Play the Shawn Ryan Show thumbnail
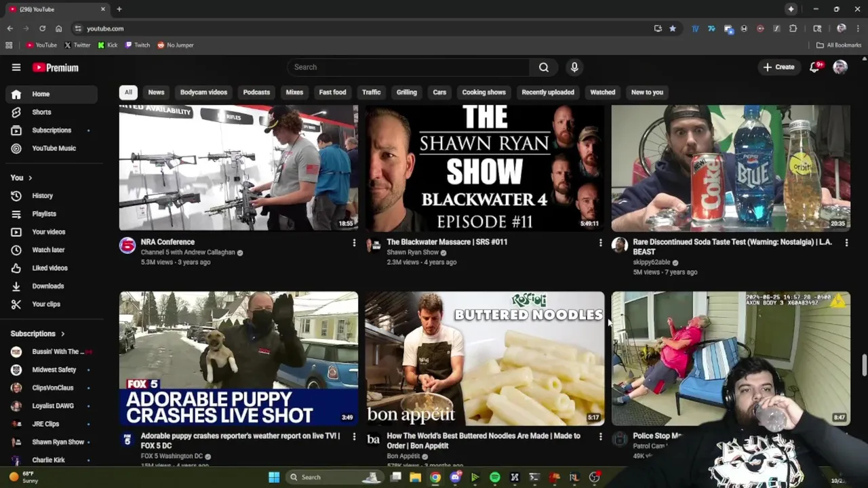Screen dimensions: 868x488 click(485, 168)
